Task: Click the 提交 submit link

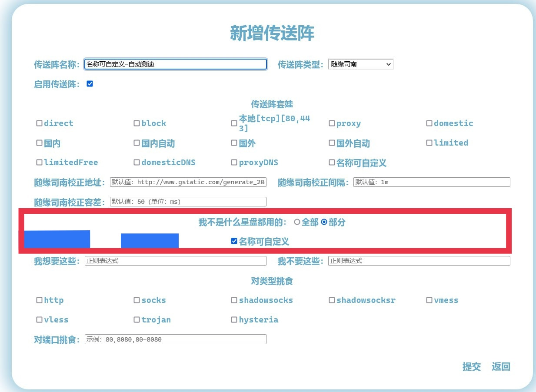Action: point(471,366)
